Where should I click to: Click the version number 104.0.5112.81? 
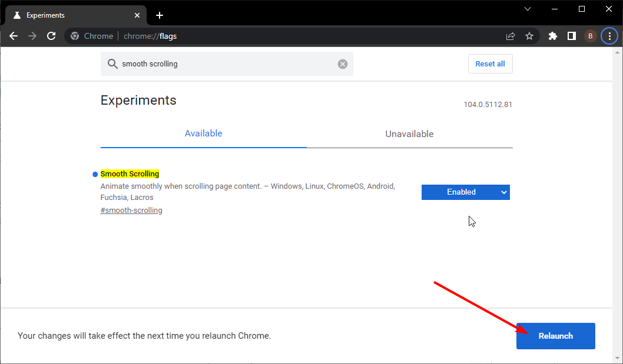click(488, 105)
